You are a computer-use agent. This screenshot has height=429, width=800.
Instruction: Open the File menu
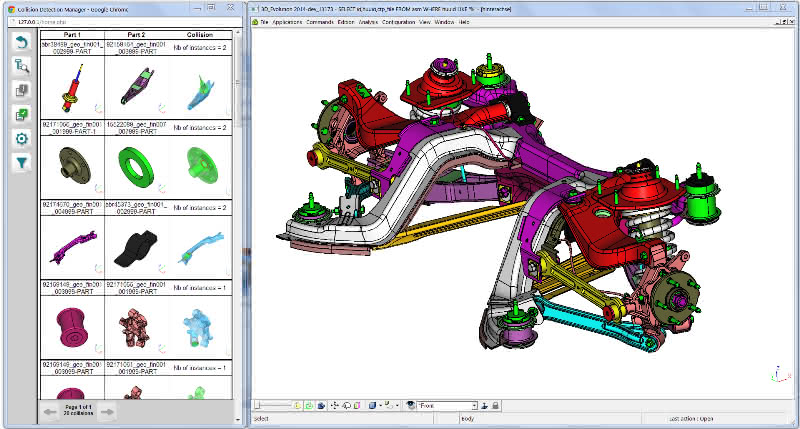pos(264,22)
